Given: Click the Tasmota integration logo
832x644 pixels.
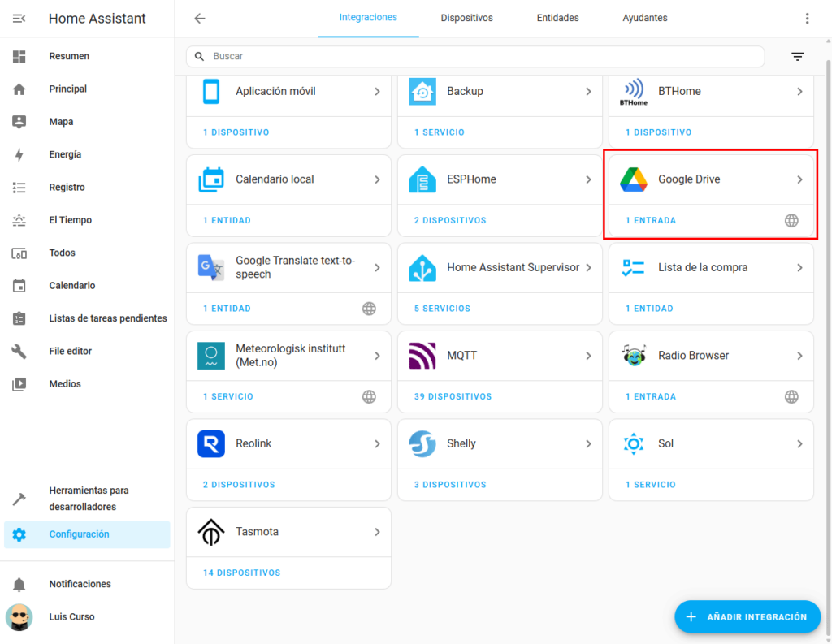Looking at the screenshot, I should tap(211, 532).
